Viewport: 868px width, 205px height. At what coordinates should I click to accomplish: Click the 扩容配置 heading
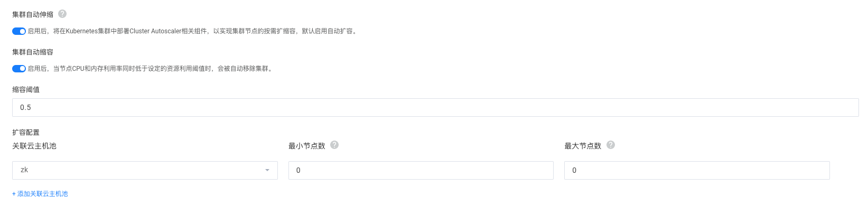click(26, 133)
